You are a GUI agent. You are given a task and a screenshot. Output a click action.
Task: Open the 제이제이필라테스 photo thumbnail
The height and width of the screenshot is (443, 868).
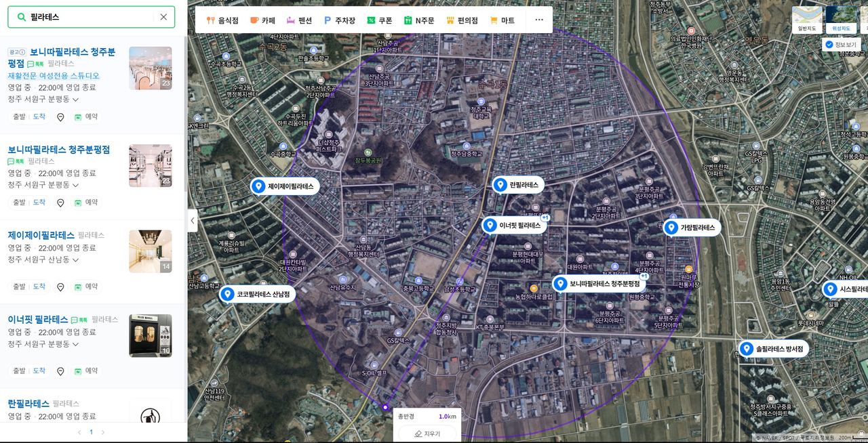(151, 251)
